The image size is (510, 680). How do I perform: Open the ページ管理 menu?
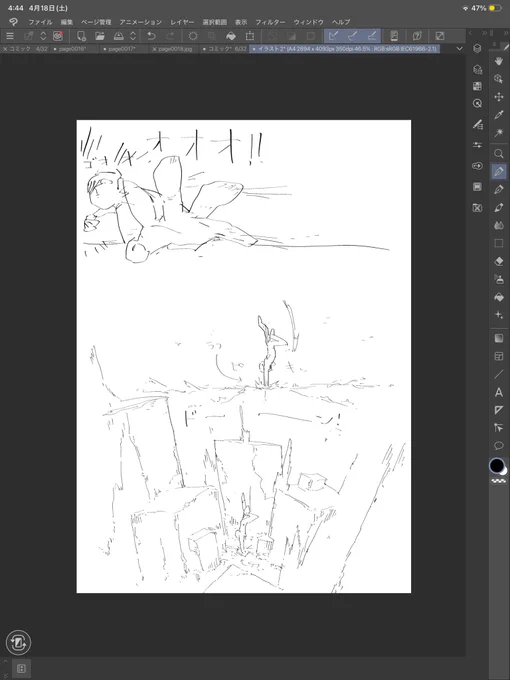point(96,22)
